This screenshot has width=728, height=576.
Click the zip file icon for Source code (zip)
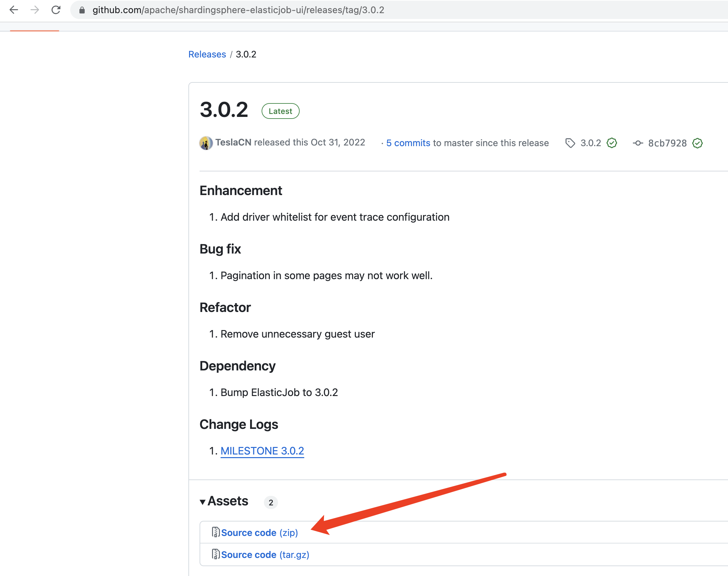[x=216, y=532]
